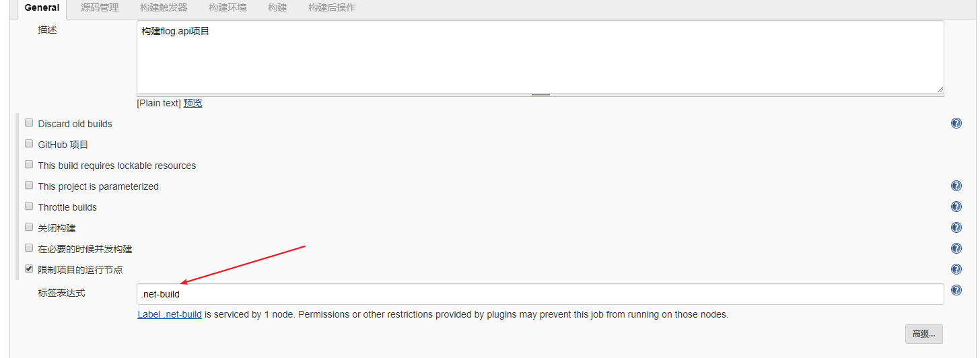This screenshot has width=980, height=358.
Task: Tick the GitHub 项目 checkbox
Action: coord(29,144)
